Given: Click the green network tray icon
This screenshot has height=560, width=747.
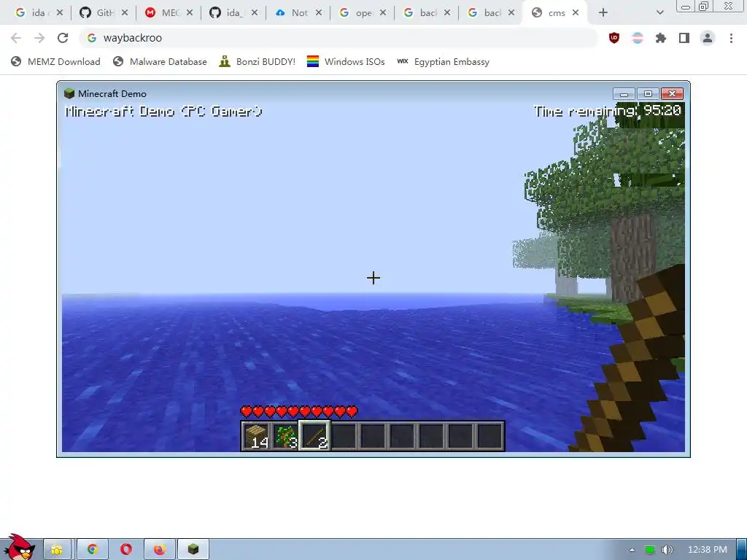Looking at the screenshot, I should coord(650,550).
